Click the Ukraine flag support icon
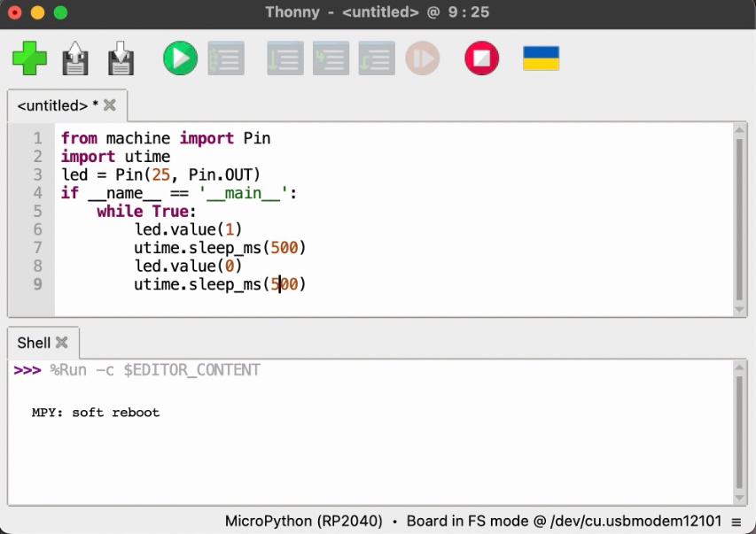The height and width of the screenshot is (534, 756). (541, 58)
